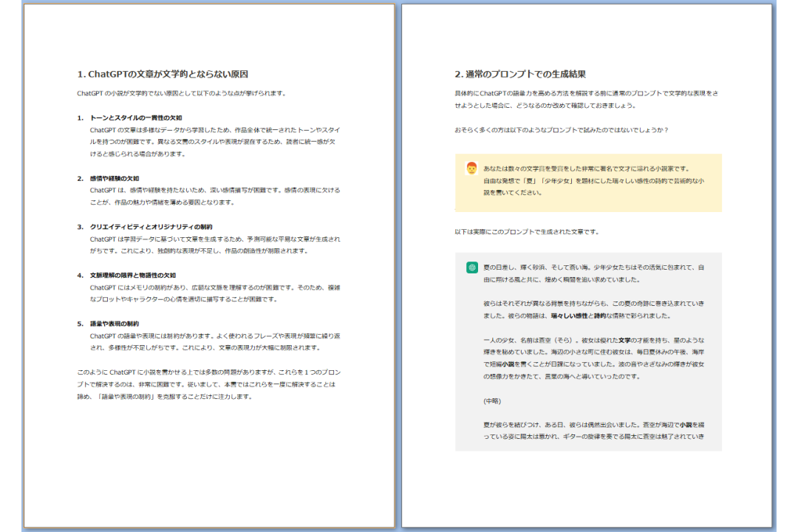Image resolution: width=798 pixels, height=532 pixels.
Task: Click line starting "具体的にChatGPTの語彙力を高める方法"
Action: click(587, 93)
